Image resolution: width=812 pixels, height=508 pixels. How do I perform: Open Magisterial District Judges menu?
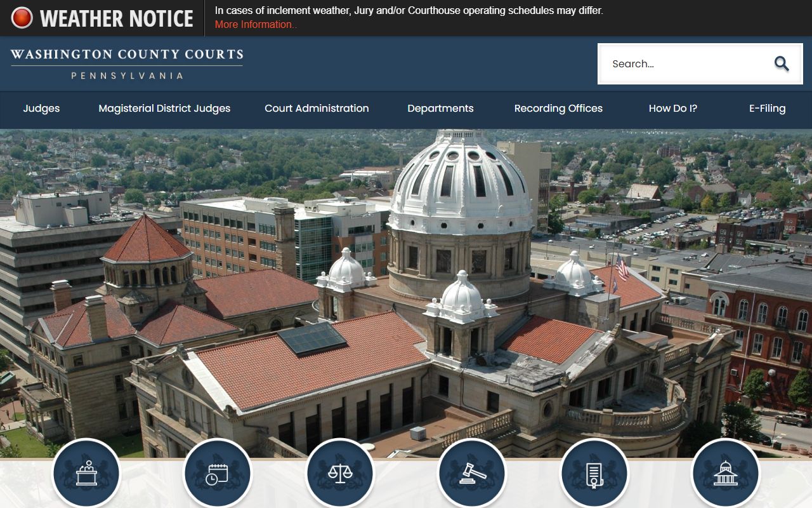[164, 109]
